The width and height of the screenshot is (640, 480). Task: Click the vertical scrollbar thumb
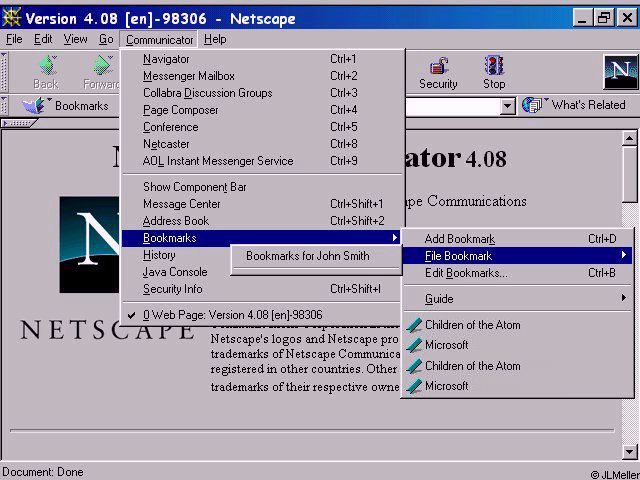pos(629,175)
